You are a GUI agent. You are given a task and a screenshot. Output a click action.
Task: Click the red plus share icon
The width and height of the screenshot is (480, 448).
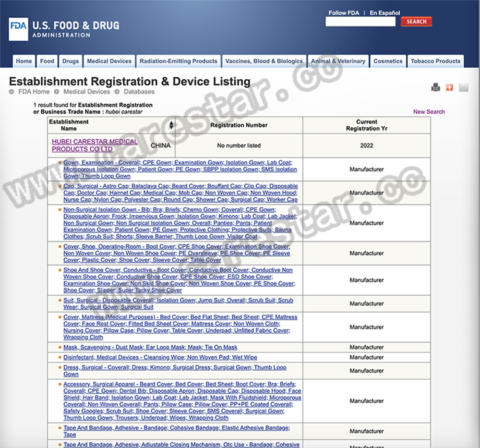click(x=449, y=87)
